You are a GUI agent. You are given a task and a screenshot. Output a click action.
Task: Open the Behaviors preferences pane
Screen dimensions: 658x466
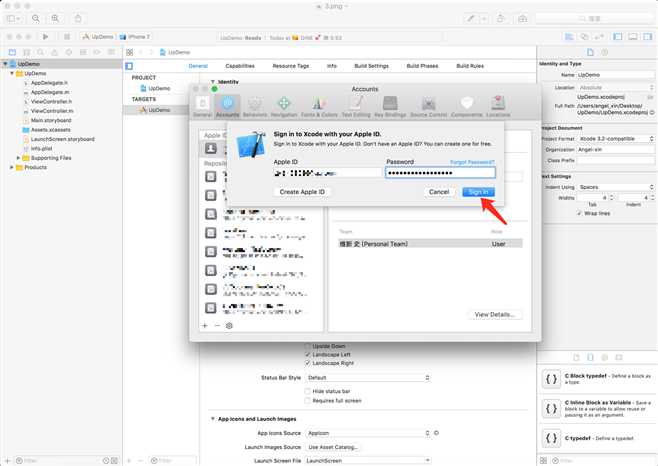255,106
